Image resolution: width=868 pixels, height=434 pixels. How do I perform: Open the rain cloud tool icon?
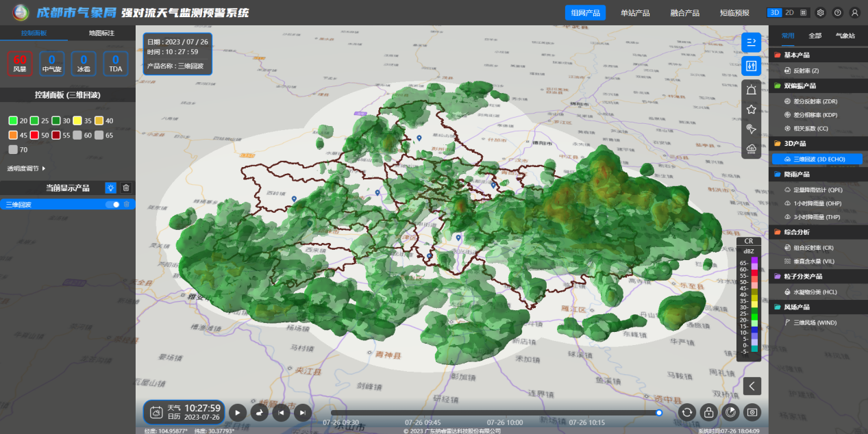pyautogui.click(x=751, y=148)
